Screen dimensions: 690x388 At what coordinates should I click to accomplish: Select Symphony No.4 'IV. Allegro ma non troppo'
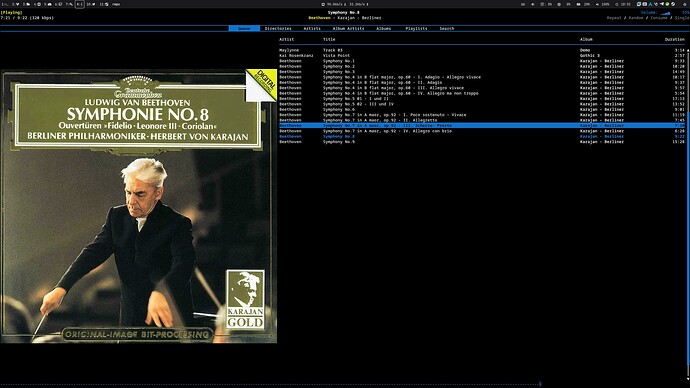(482, 93)
